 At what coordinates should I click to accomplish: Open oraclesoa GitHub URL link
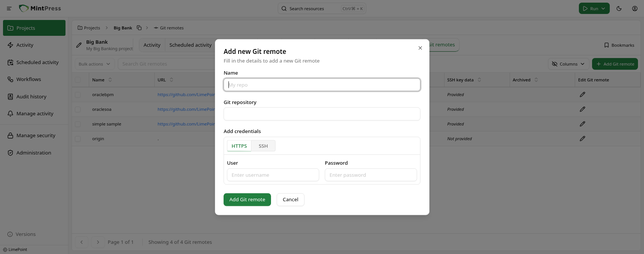tap(186, 109)
